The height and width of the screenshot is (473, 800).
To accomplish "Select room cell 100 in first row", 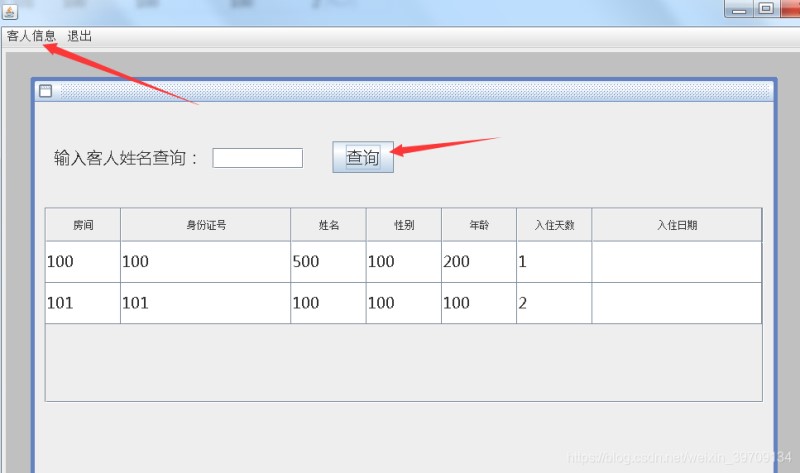I will [83, 262].
